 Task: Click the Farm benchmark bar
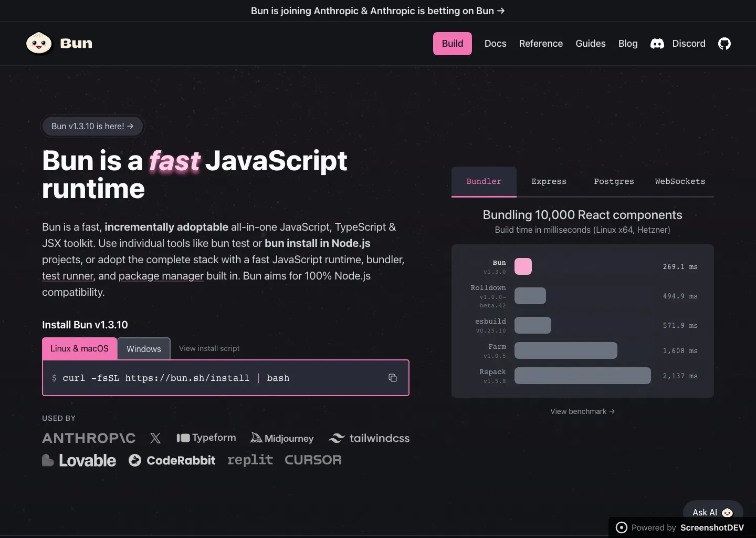(566, 350)
